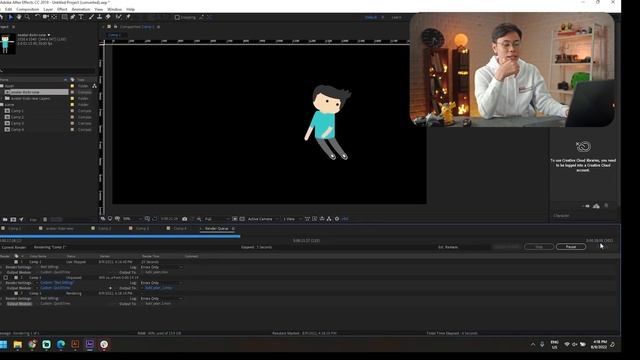This screenshot has width=640, height=360.
Task: Click the label tag column icon in Project panel
Action: coord(72,80)
